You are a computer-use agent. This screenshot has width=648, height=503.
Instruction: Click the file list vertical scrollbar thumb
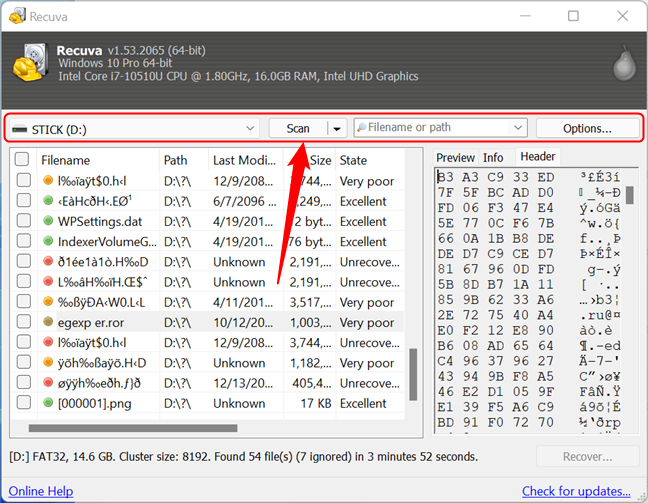tap(413, 374)
